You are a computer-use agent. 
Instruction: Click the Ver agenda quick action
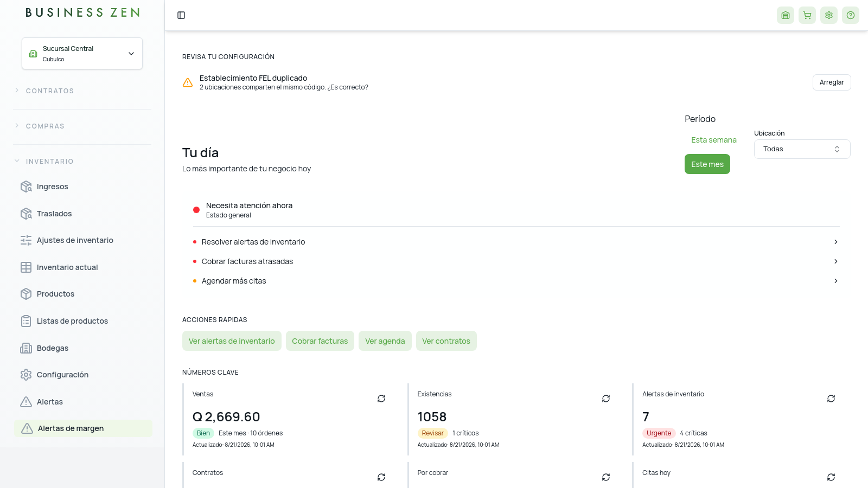(385, 341)
